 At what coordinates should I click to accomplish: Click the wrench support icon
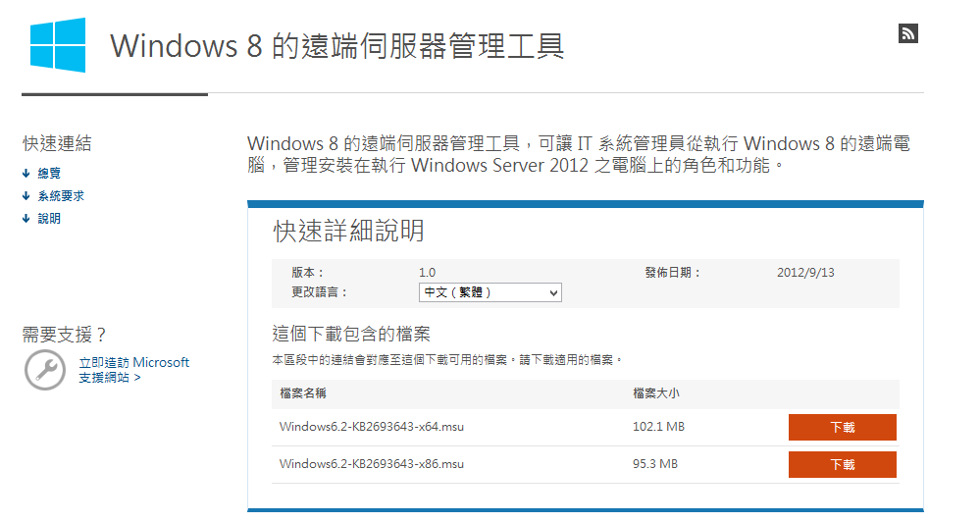pos(45,370)
